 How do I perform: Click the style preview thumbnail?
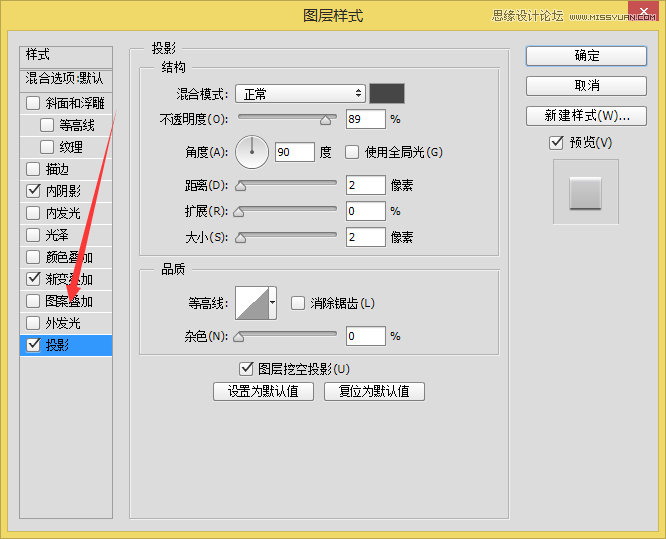[585, 192]
